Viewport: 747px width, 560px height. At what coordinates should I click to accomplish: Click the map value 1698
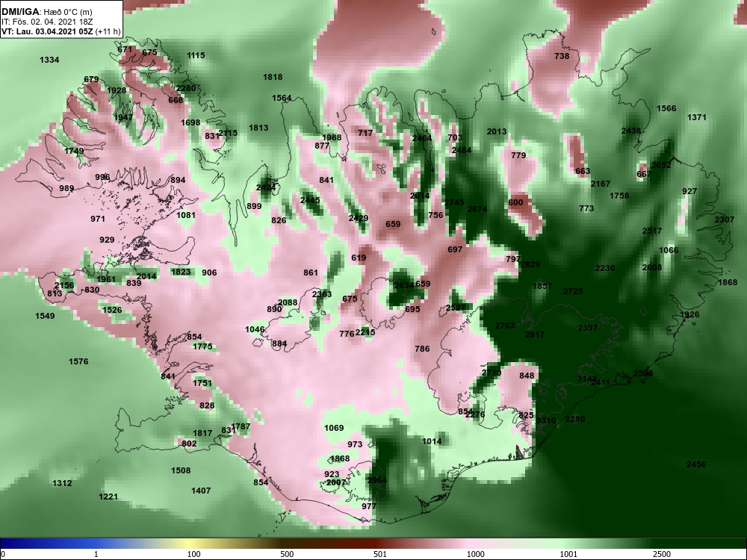190,123
